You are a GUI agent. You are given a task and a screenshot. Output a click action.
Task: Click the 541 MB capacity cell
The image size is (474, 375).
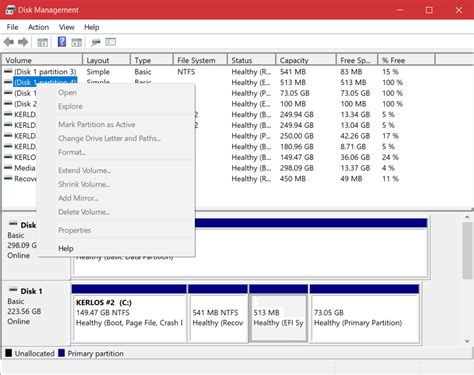click(x=293, y=72)
